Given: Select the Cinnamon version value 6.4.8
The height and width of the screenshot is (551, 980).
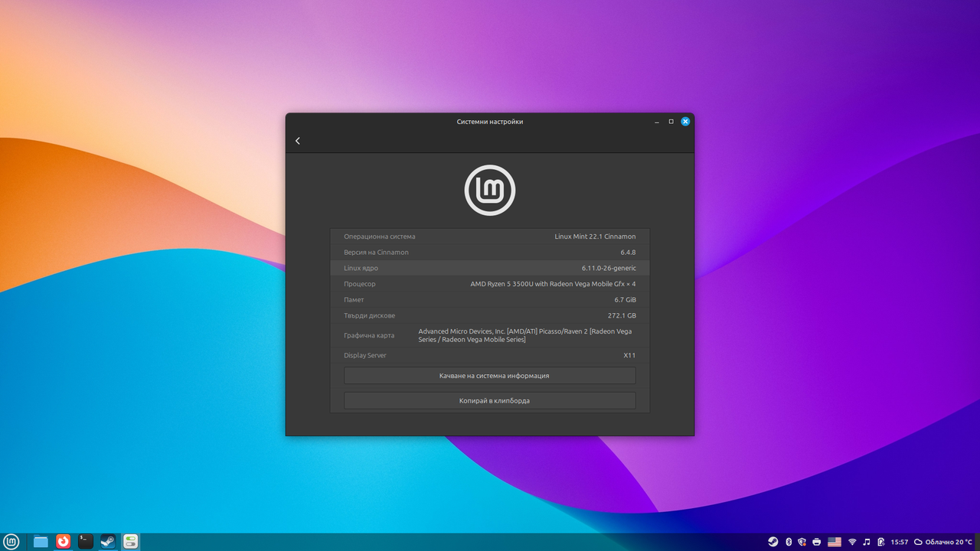Looking at the screenshot, I should [x=628, y=253].
